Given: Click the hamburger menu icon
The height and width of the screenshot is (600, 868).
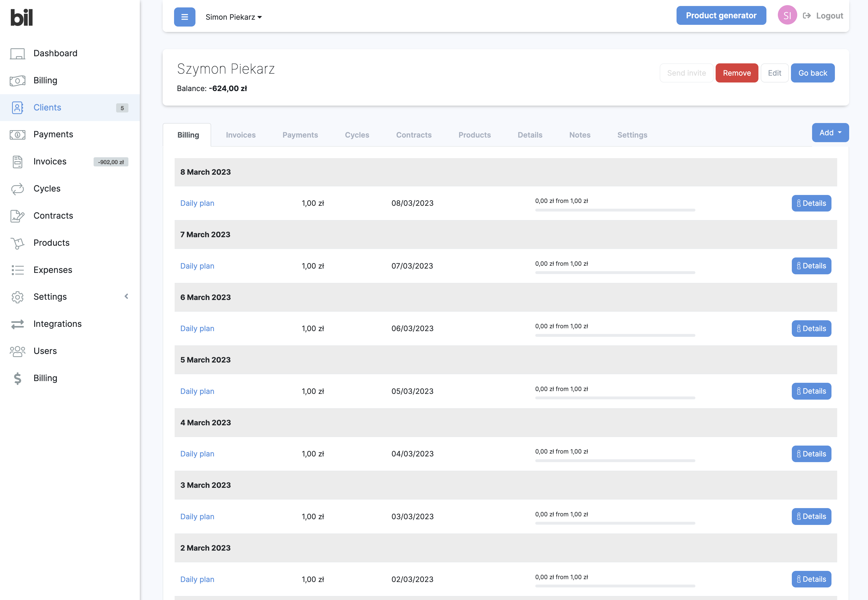Looking at the screenshot, I should click(x=185, y=17).
